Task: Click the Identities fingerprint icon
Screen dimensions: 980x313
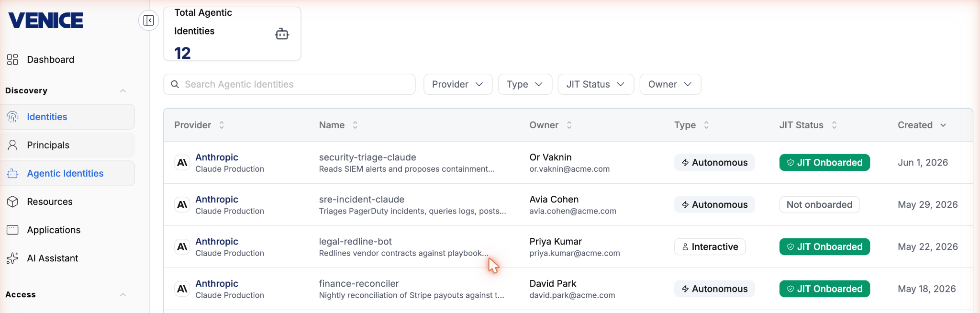Action: pyautogui.click(x=12, y=117)
